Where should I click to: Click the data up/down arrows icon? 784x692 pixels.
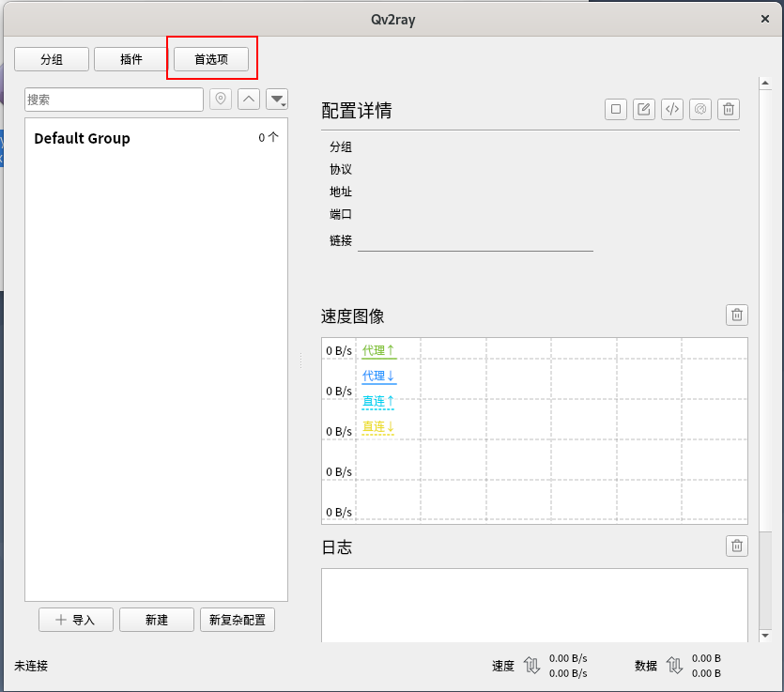tap(674, 666)
